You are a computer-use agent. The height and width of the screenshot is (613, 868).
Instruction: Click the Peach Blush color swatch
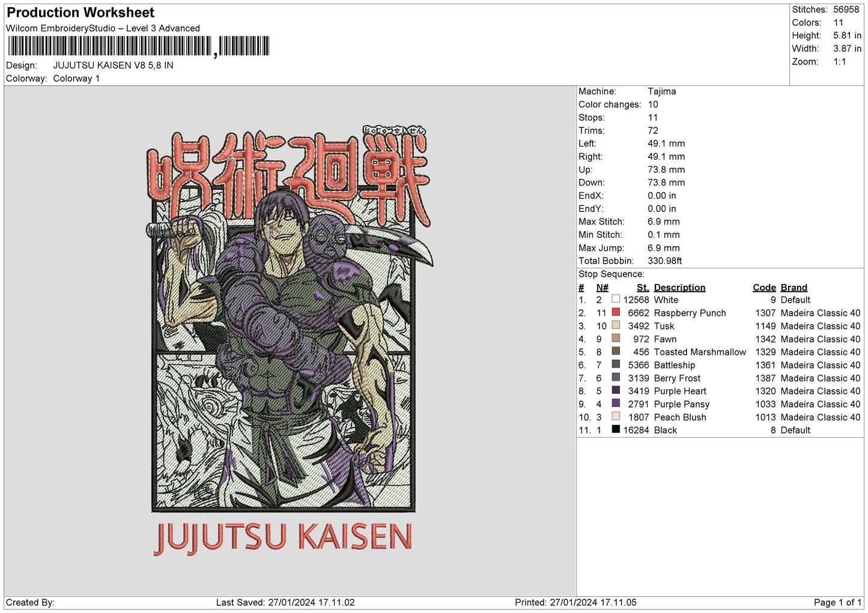616,416
